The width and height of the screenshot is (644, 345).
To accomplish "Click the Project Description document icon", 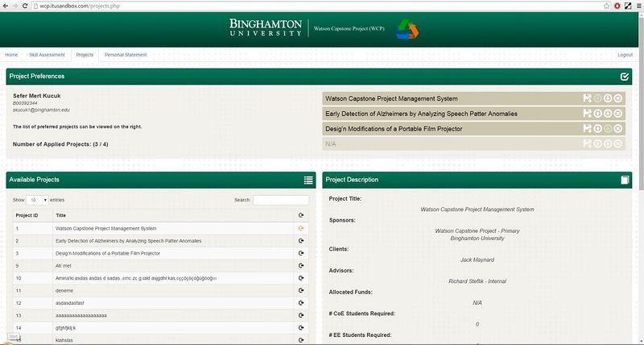I will (625, 180).
